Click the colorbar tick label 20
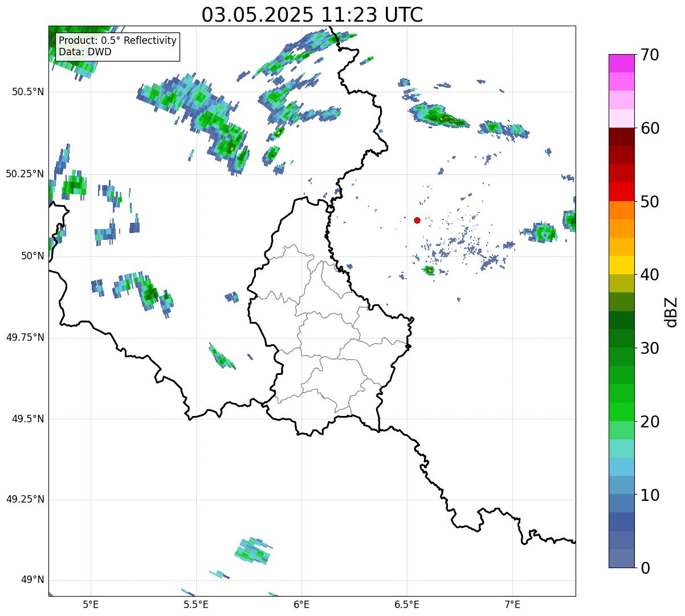Screen dimensions: 685x616 pos(650,421)
